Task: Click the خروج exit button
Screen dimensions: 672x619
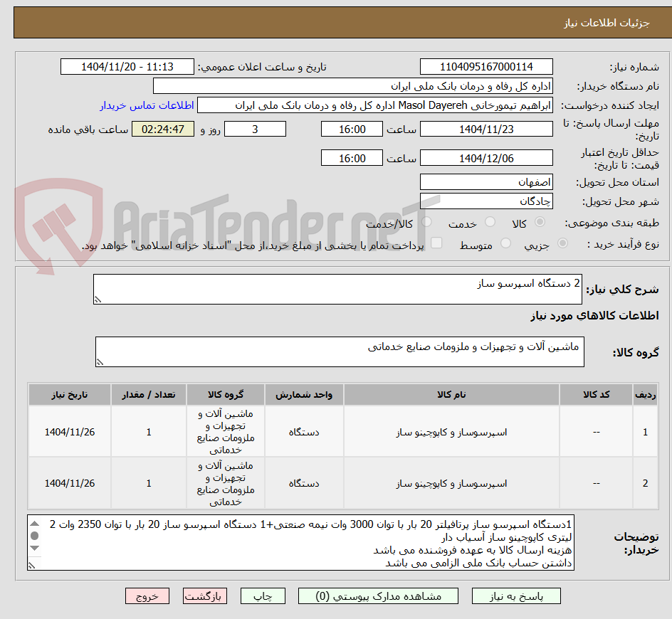Action: [x=147, y=596]
